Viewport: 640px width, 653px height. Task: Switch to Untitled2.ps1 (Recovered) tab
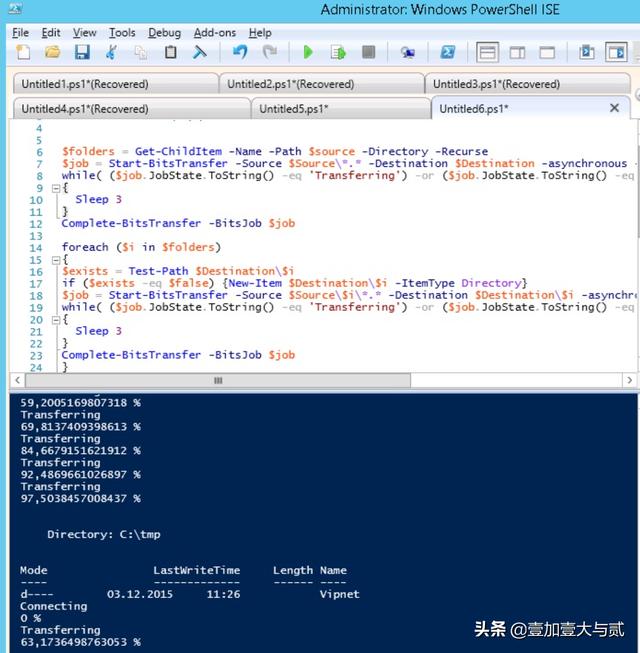click(x=321, y=84)
